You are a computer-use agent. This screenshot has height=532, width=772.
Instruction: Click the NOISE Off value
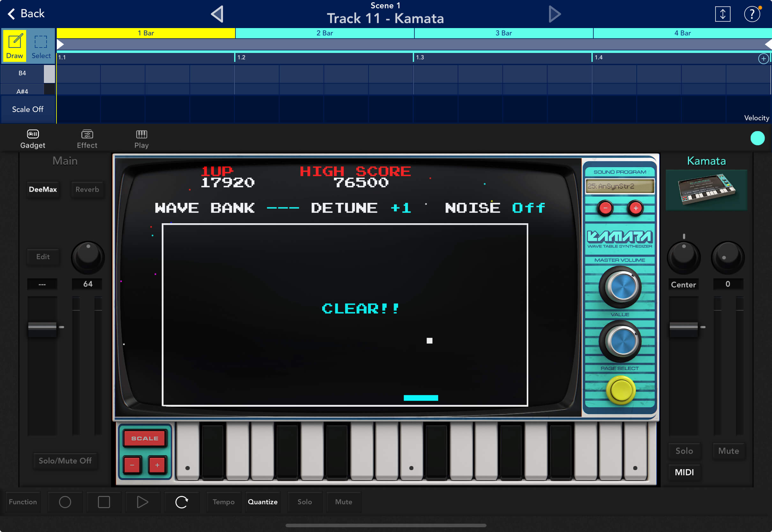528,208
